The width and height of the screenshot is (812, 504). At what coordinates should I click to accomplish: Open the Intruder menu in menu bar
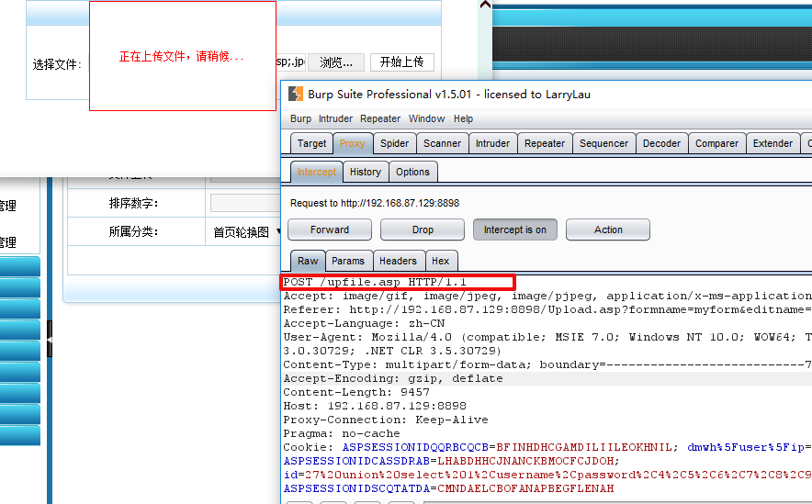[335, 119]
